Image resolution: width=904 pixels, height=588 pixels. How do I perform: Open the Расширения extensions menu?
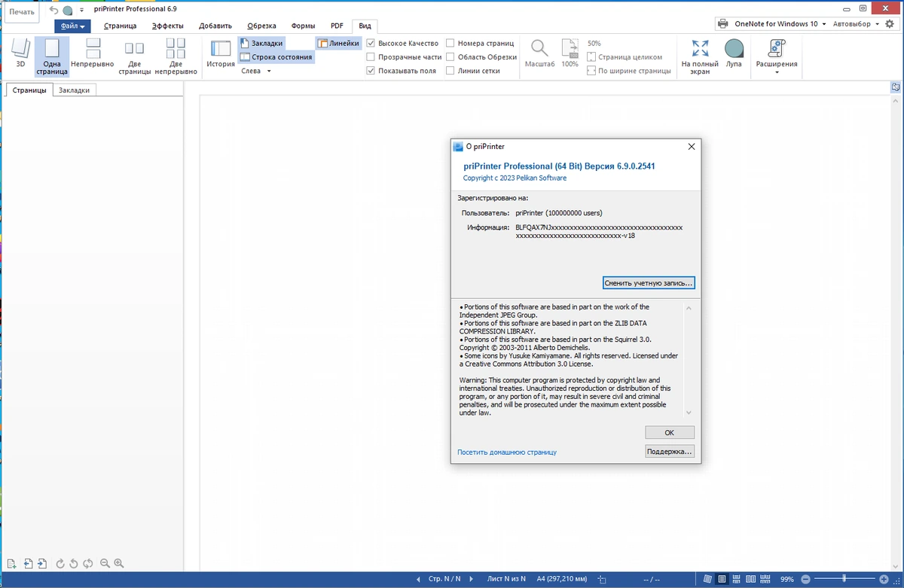point(777,56)
